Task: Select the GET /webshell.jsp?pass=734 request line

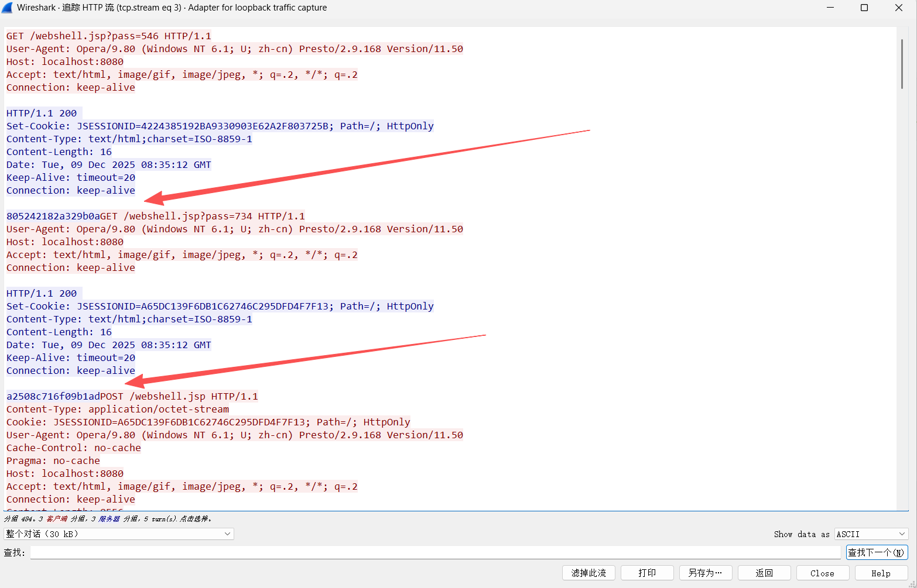Action: (202, 216)
